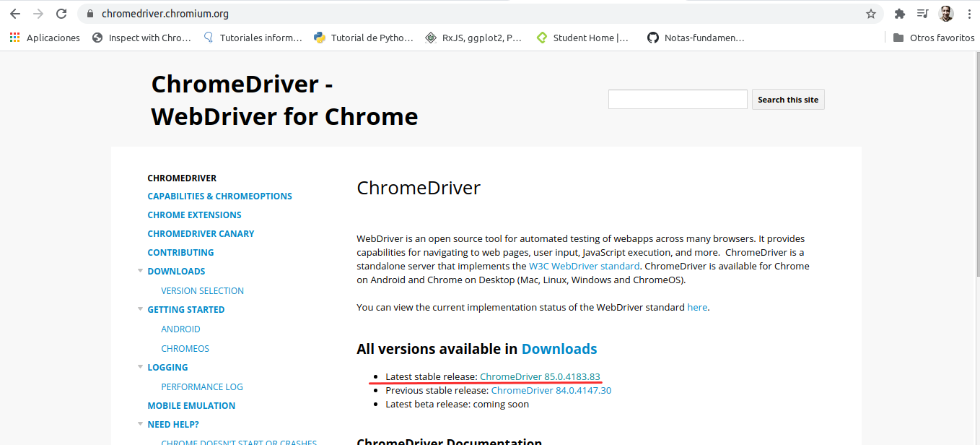Select CHROMEDRIVER in the sidebar
980x445 pixels.
182,178
